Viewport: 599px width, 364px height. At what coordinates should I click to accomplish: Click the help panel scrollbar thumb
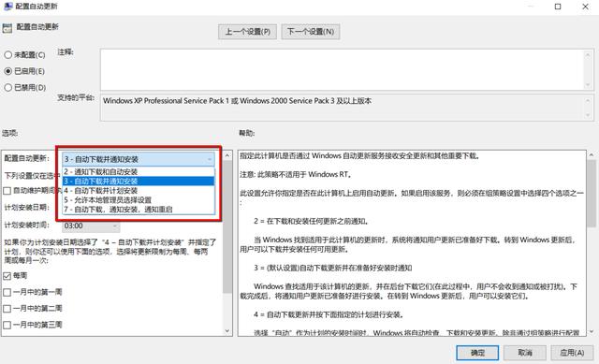point(592,194)
